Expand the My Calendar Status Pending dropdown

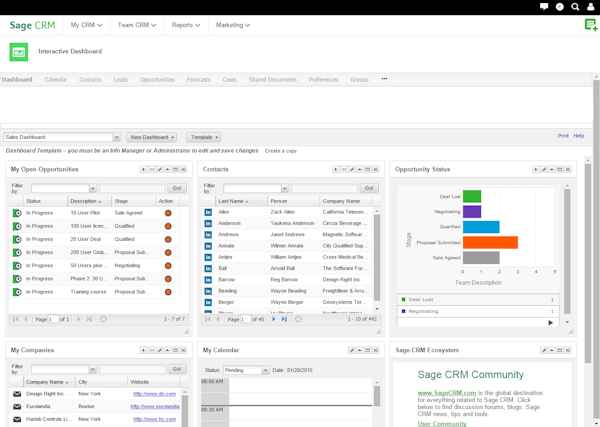[x=265, y=371]
